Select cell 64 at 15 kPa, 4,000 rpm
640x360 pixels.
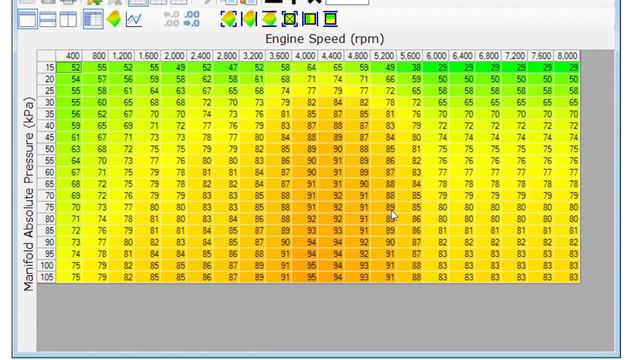point(305,67)
